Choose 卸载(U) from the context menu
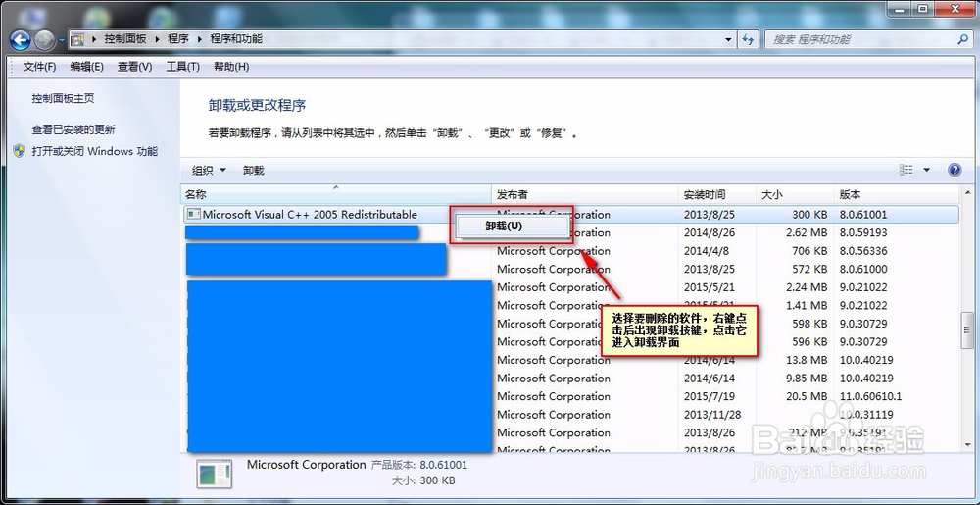 click(x=512, y=227)
